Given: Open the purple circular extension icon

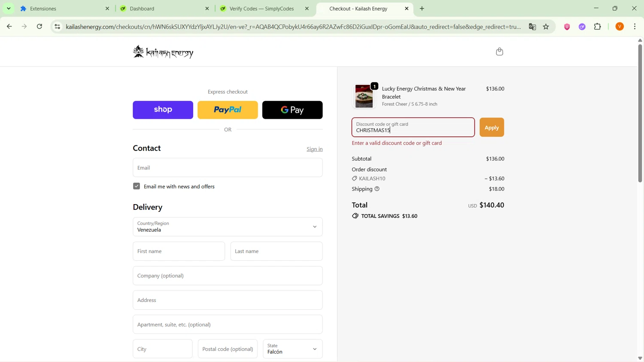Looking at the screenshot, I should click(582, 27).
